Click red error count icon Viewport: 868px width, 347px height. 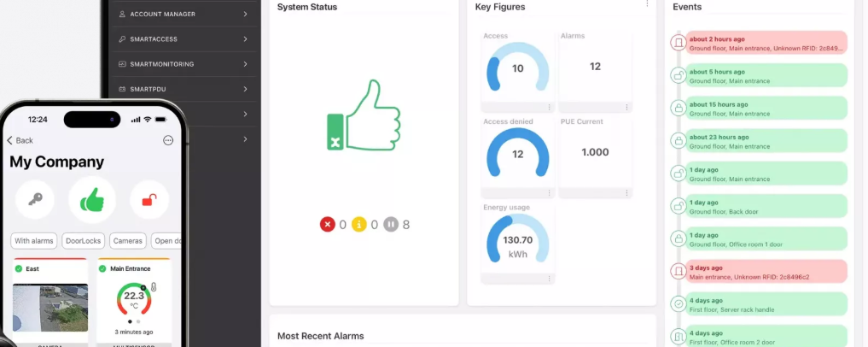(x=328, y=225)
